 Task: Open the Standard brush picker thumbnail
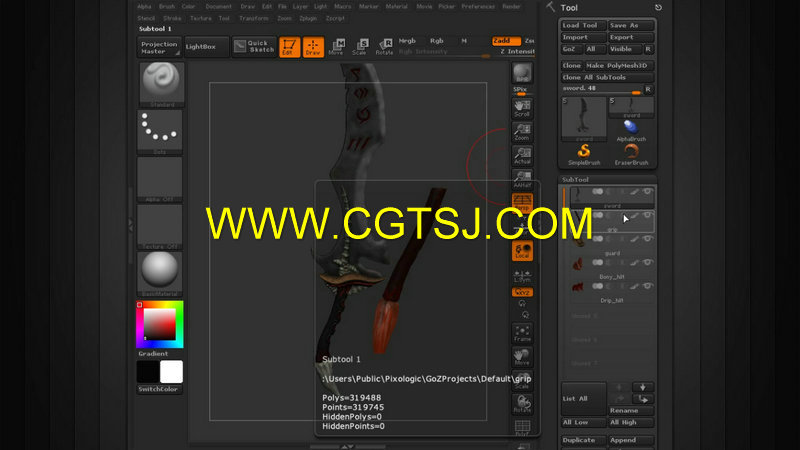tap(161, 84)
